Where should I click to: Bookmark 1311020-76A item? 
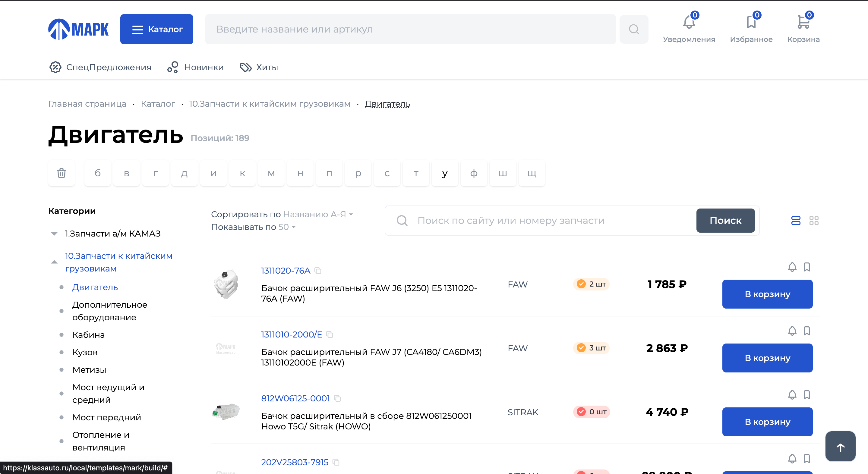coord(807,267)
